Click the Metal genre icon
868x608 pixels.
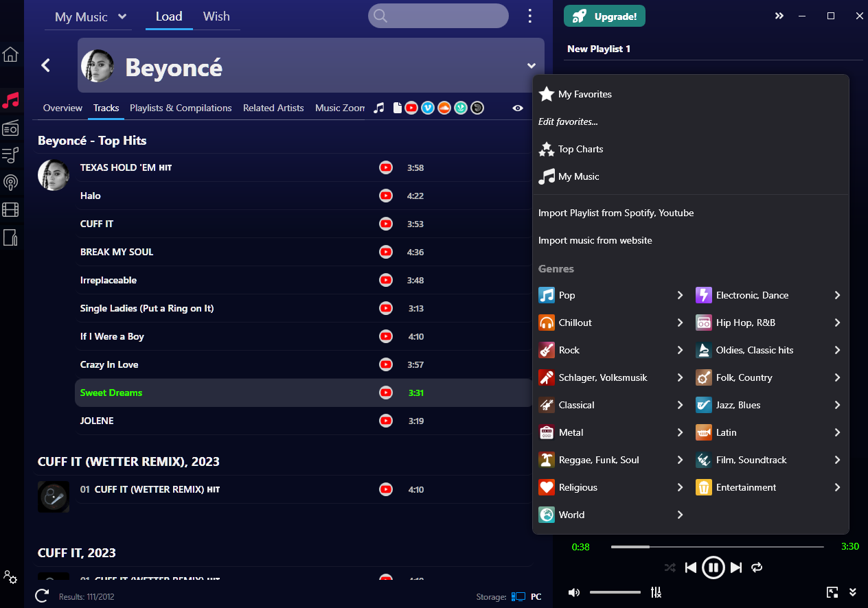pos(547,432)
